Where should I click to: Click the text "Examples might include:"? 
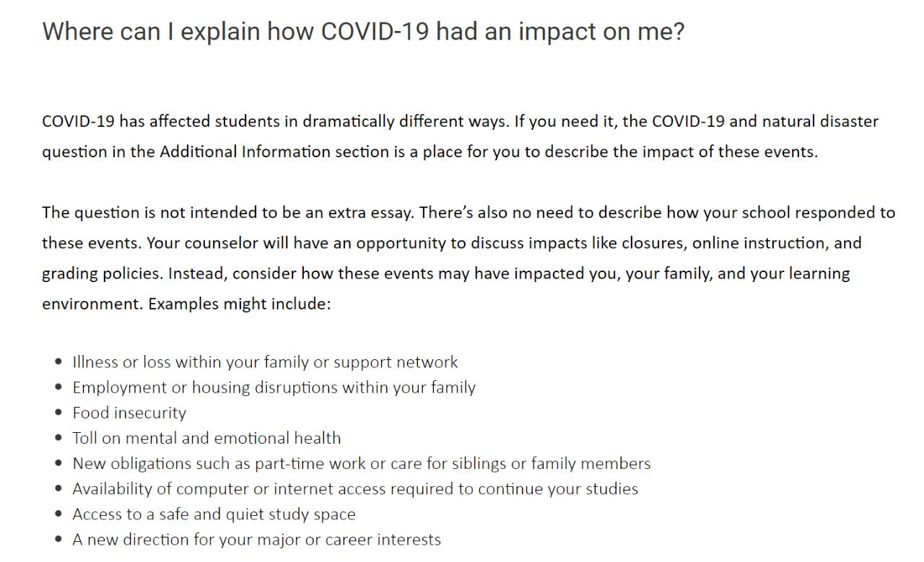click(239, 304)
